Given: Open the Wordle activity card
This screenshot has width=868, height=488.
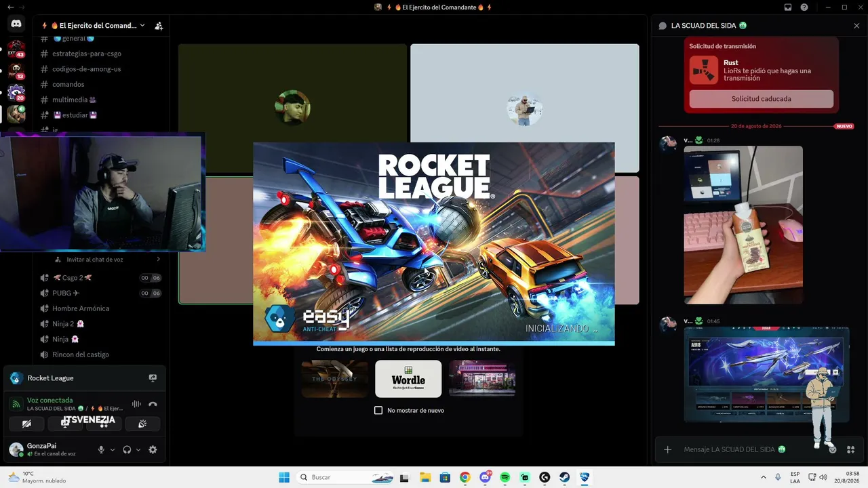Looking at the screenshot, I should [x=408, y=378].
